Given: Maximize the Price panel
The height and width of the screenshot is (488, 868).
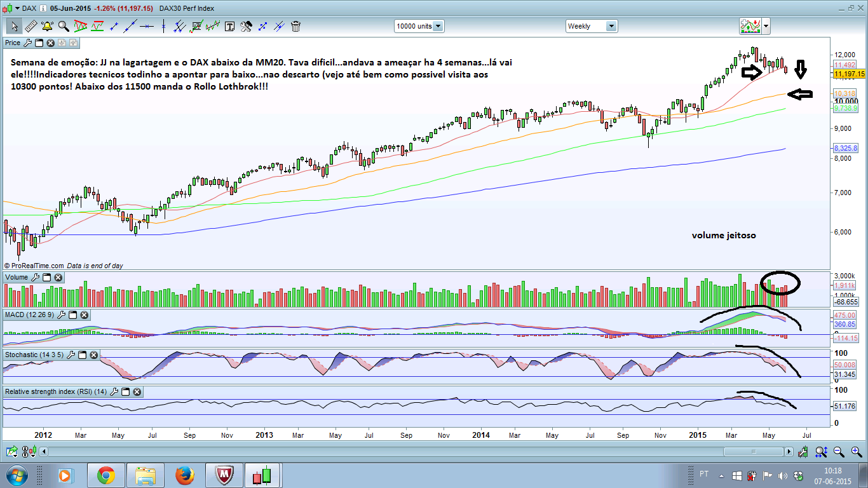Looking at the screenshot, I should tap(39, 43).
